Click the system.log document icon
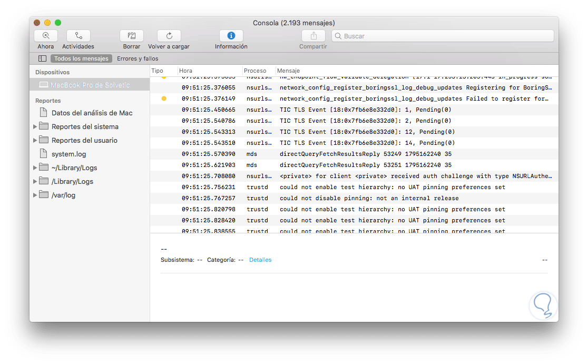588x364 pixels. 44,153
